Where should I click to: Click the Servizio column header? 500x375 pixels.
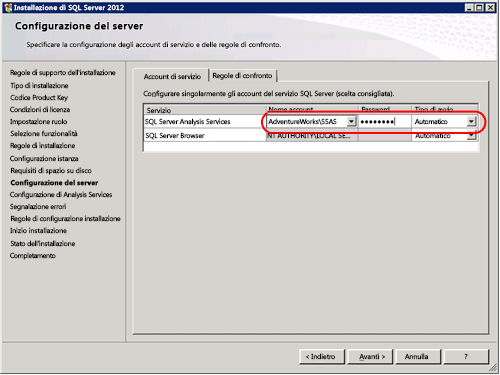coord(205,110)
